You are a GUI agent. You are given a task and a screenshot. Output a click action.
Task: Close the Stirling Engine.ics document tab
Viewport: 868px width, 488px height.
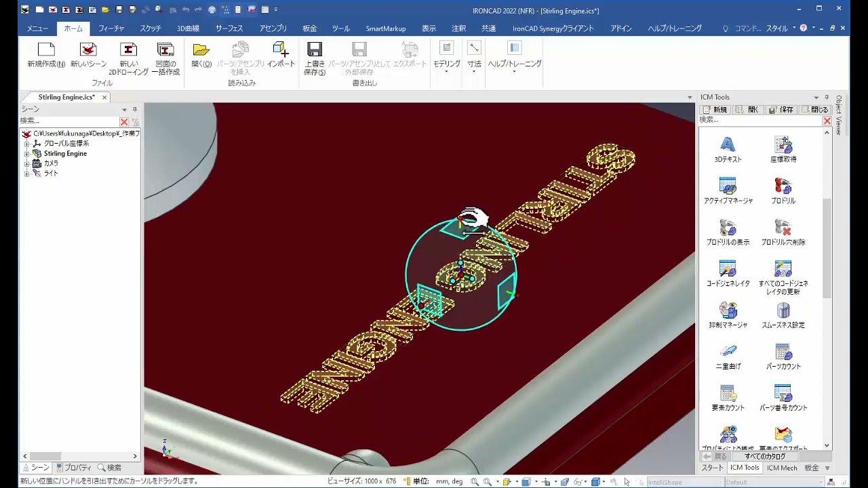(104, 98)
